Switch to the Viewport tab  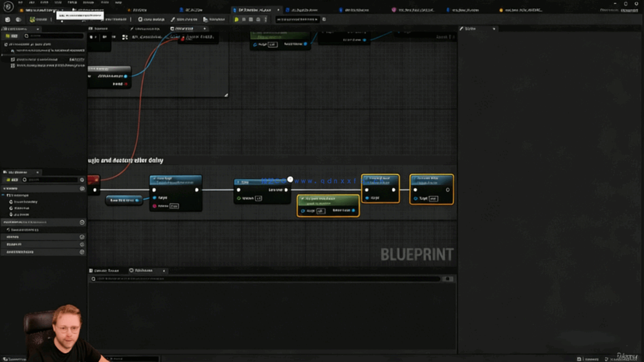click(98, 28)
